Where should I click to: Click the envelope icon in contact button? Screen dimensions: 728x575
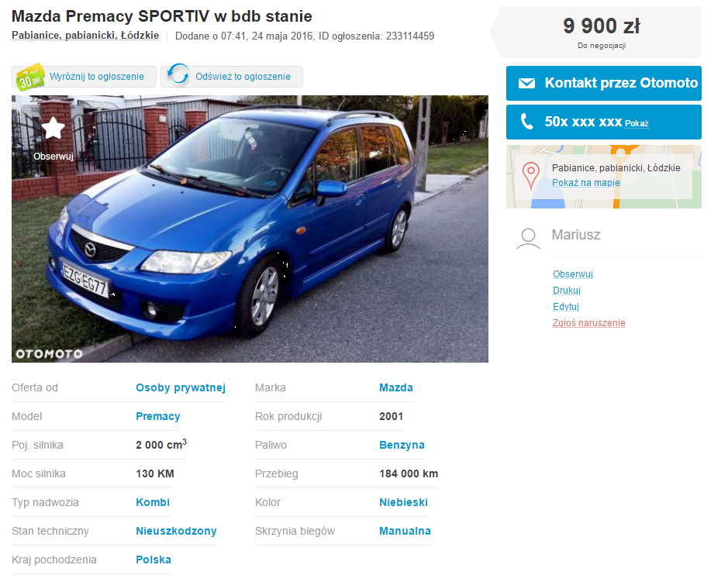[526, 83]
